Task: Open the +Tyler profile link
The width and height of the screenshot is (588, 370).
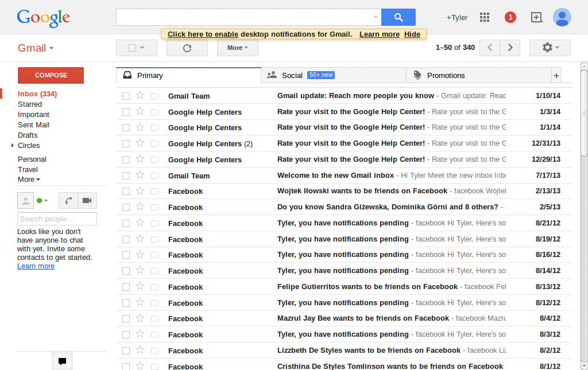Action: 457,18
